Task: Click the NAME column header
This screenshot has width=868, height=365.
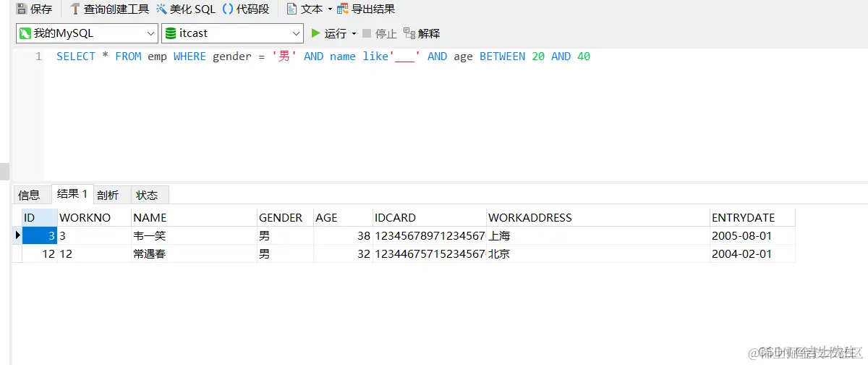Action: pos(194,217)
